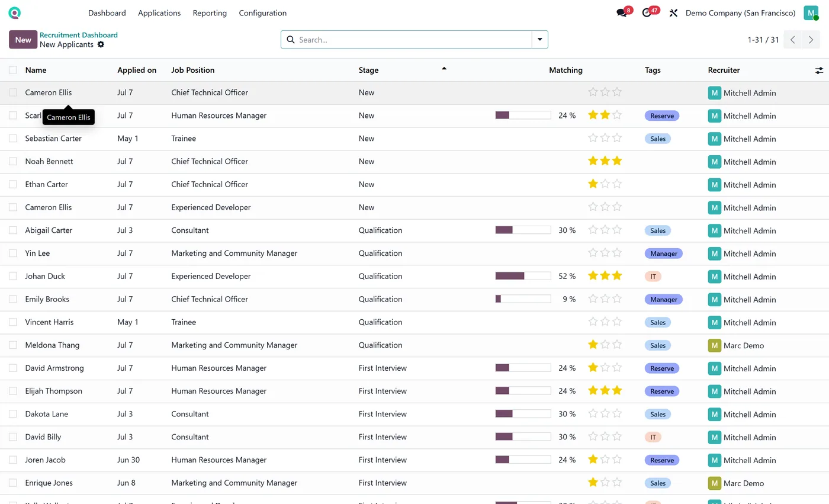The image size is (829, 504).
Task: Go to the previous page arrow
Action: click(793, 40)
